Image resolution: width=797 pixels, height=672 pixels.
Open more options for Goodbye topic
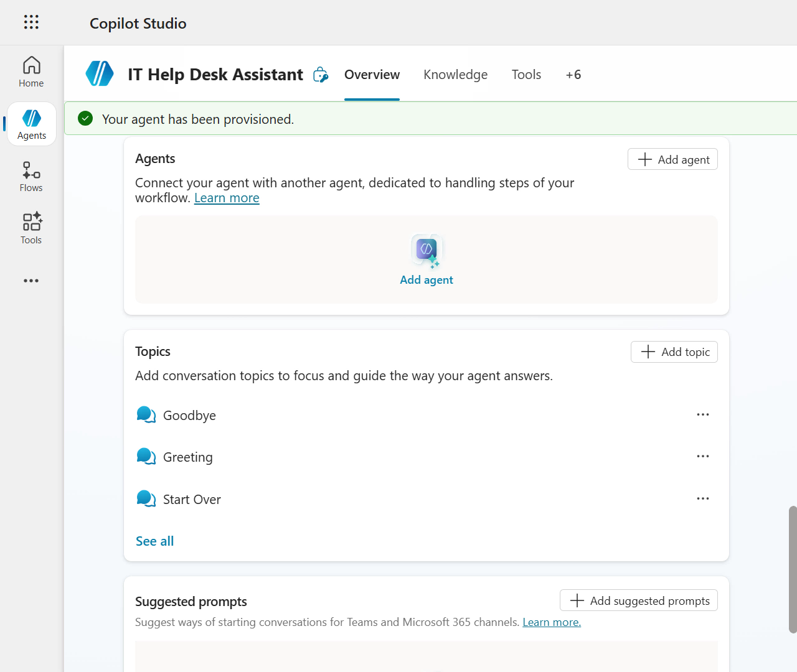pyautogui.click(x=703, y=415)
